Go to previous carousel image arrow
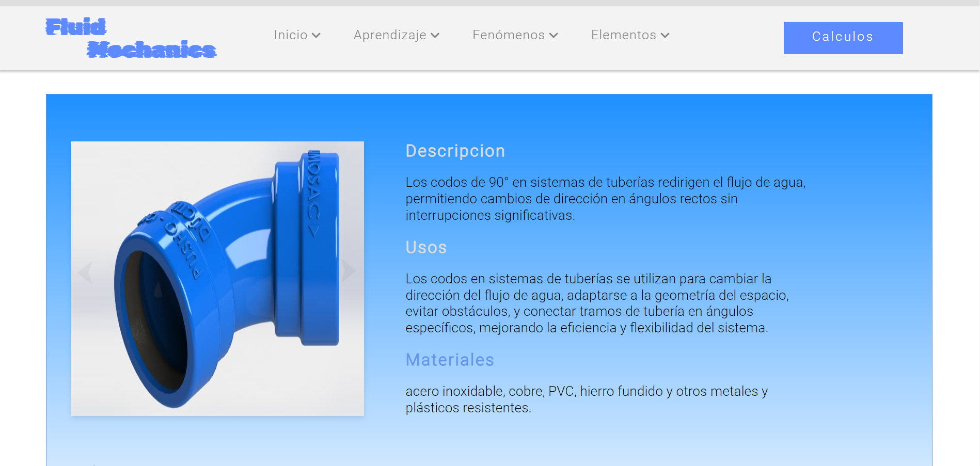The image size is (980, 466). (86, 272)
